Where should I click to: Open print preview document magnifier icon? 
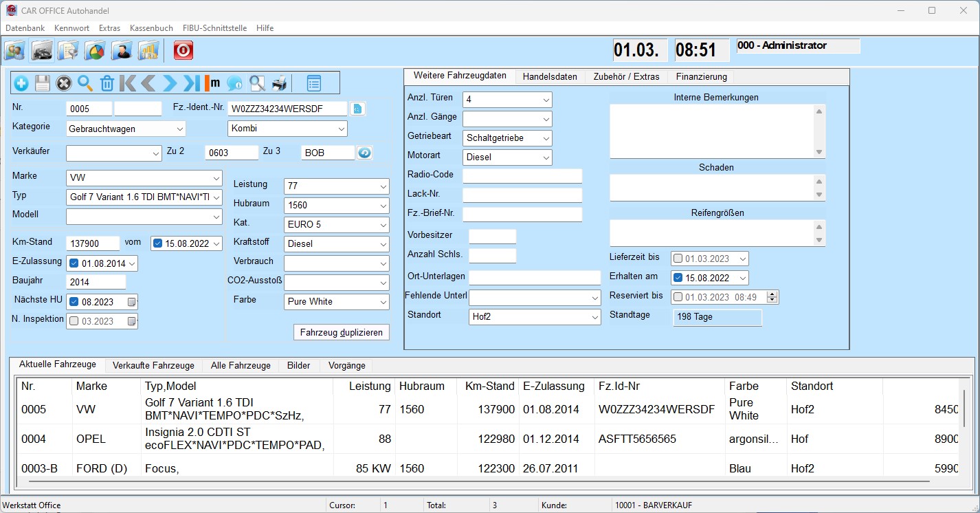coord(257,84)
